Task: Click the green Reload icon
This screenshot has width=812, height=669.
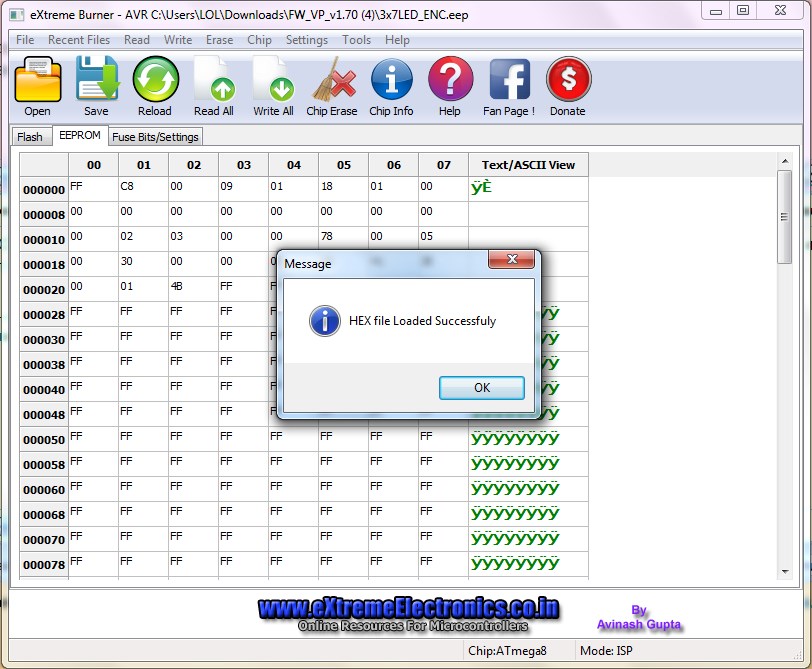Action: 155,80
